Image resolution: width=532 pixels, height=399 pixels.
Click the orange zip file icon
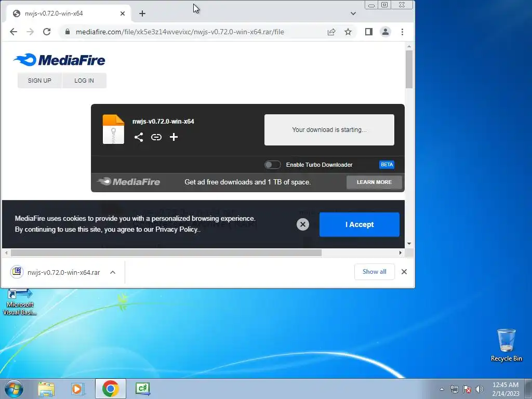pyautogui.click(x=113, y=129)
